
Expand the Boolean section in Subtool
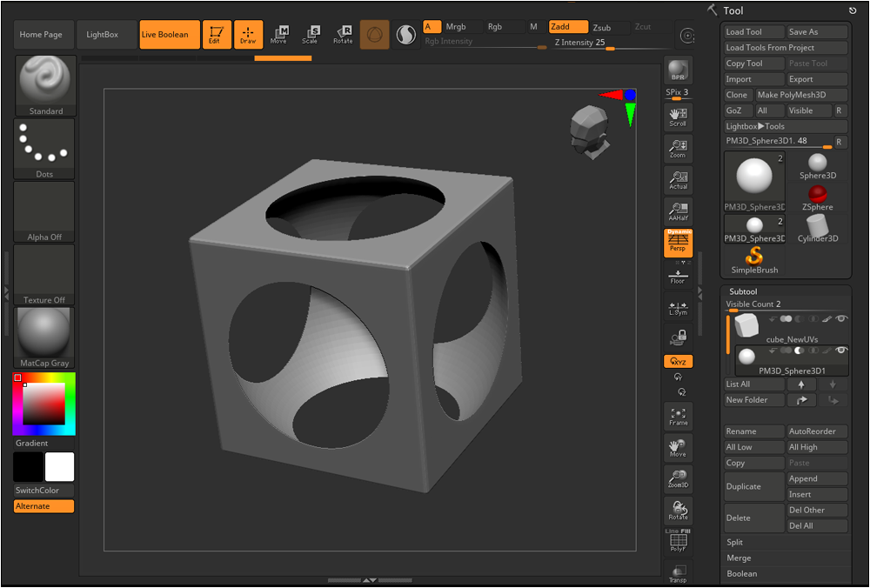click(x=742, y=573)
